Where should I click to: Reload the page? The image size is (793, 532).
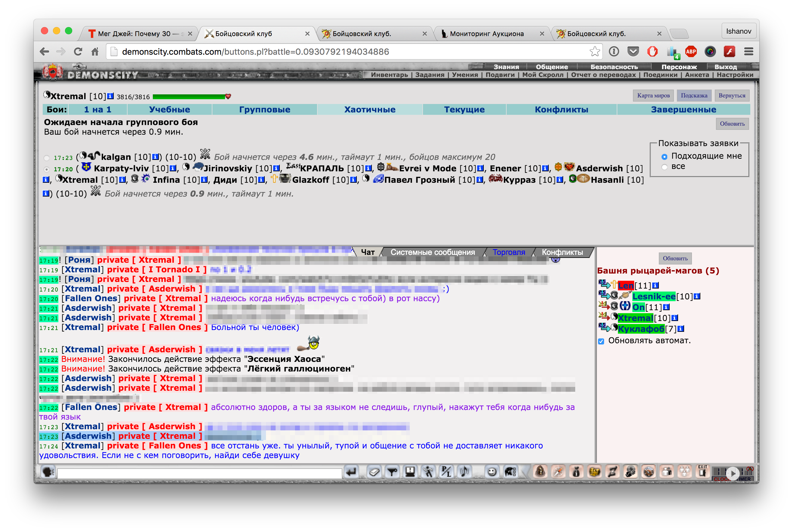click(x=78, y=52)
